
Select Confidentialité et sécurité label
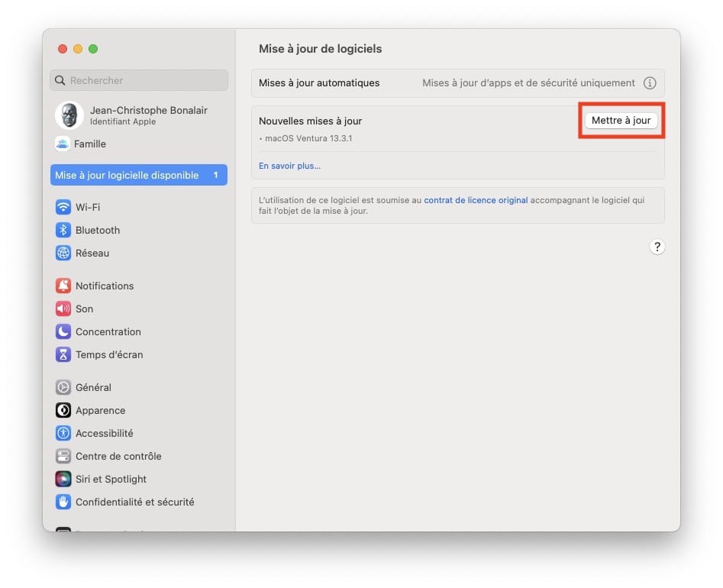click(134, 502)
